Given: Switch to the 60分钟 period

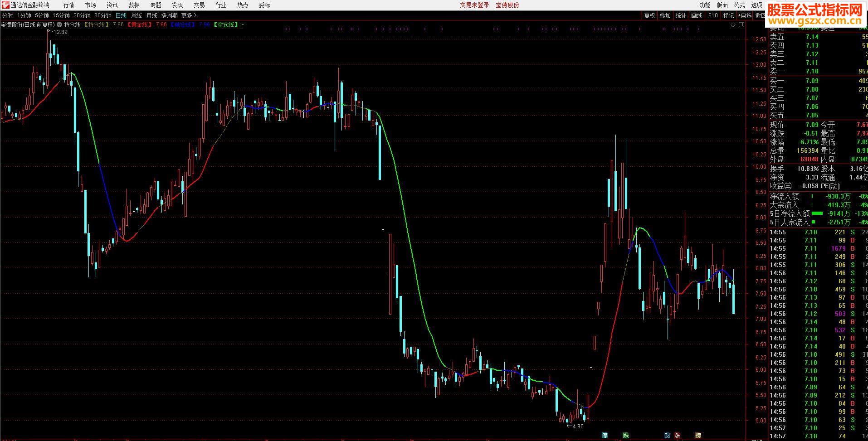Looking at the screenshot, I should (103, 15).
